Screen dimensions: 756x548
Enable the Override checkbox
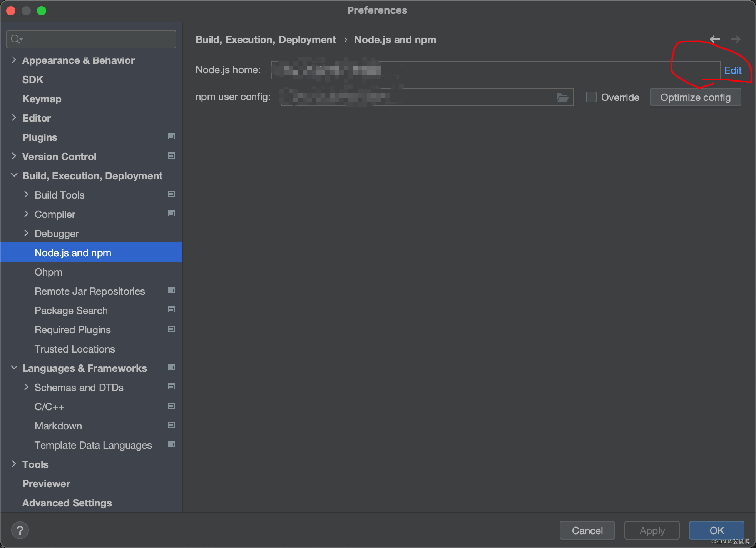coord(591,97)
